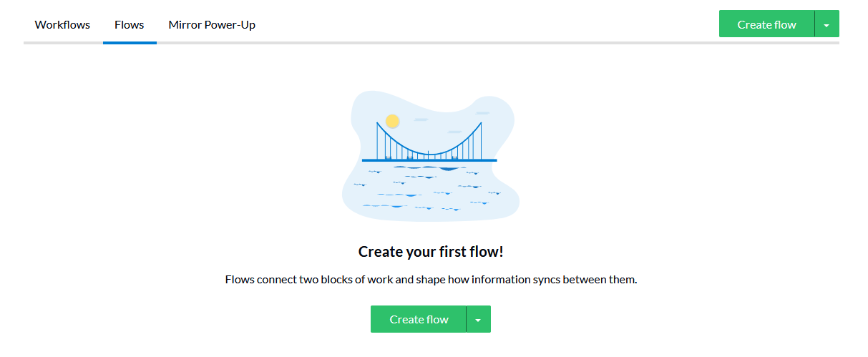Viewport: 868px width, 357px height.
Task: Select the Flows tab
Action: tap(130, 24)
